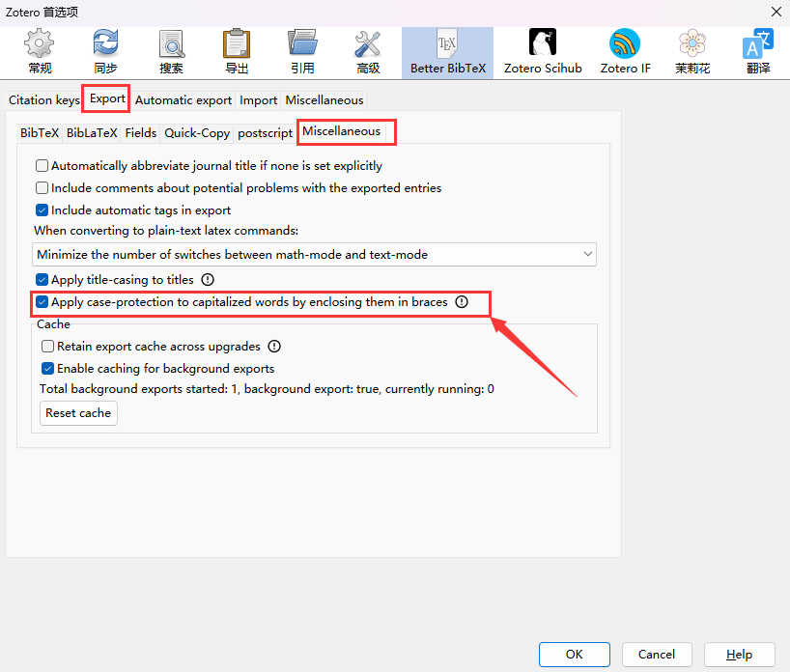Select the top-level Export tab

[x=107, y=98]
